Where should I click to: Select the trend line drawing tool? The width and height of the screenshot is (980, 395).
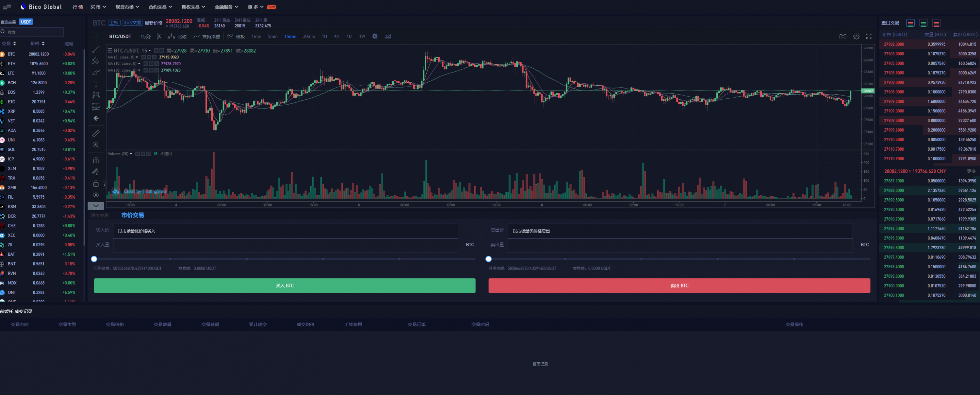tap(96, 49)
